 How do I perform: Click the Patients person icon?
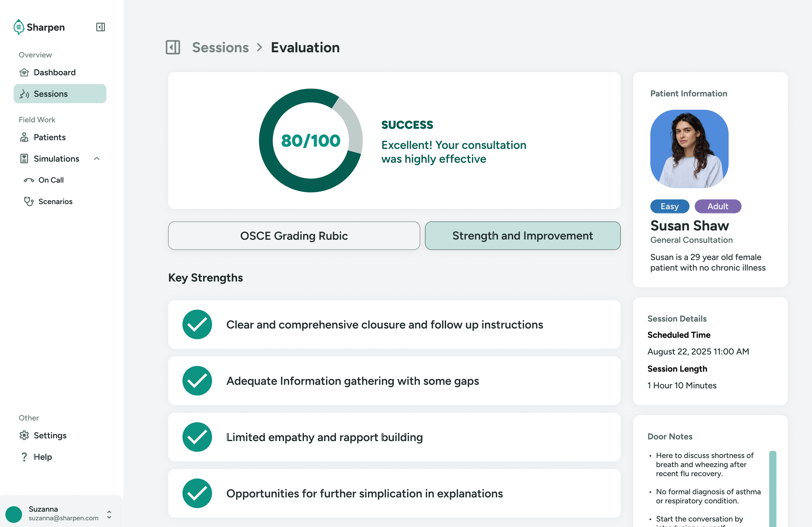tap(24, 137)
